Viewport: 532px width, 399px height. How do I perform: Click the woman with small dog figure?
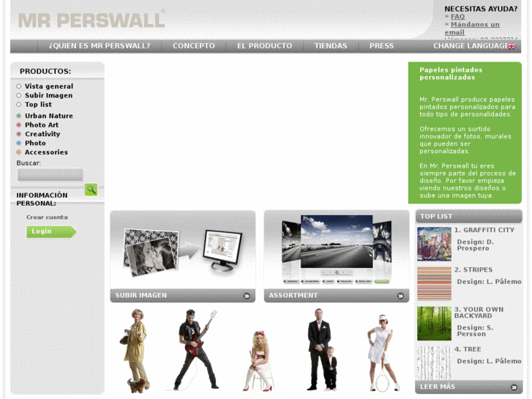[135, 351]
